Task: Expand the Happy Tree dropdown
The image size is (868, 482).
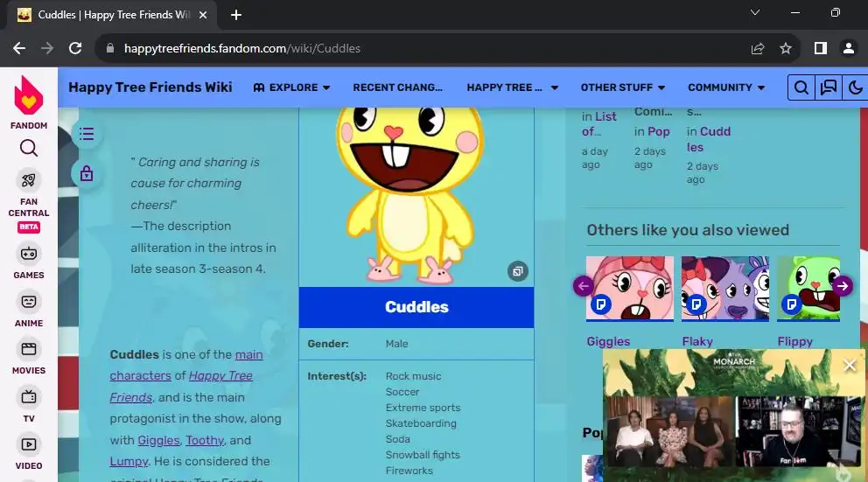Action: coord(513,87)
